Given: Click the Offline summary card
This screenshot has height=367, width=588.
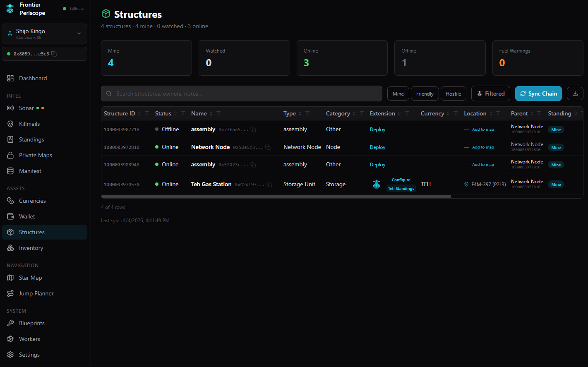Looking at the screenshot, I should pos(440,58).
